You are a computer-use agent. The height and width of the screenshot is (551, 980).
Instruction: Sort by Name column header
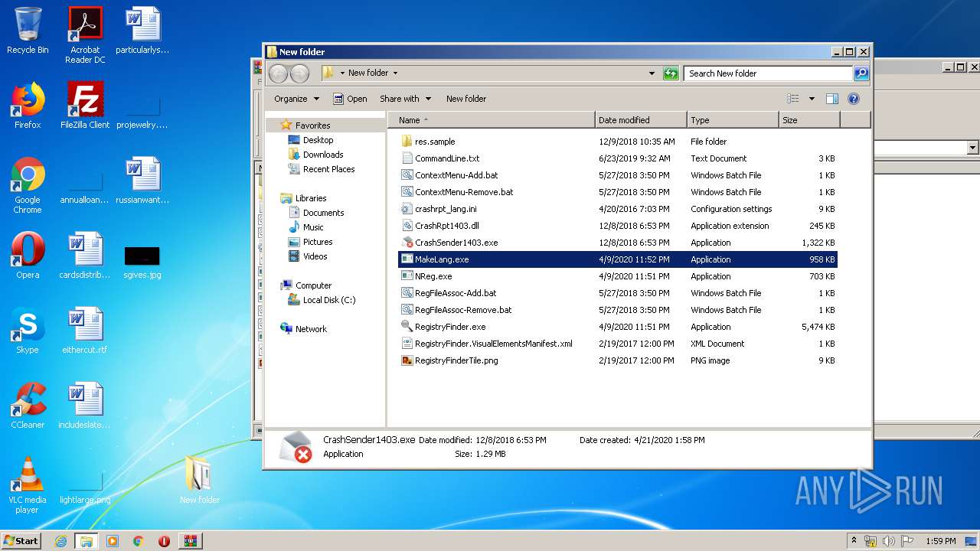click(492, 120)
